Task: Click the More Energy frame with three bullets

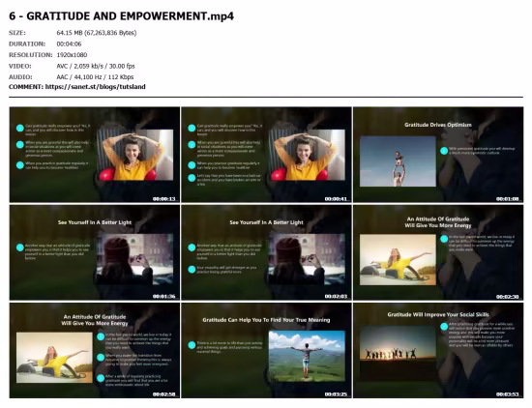Action: click(95, 350)
